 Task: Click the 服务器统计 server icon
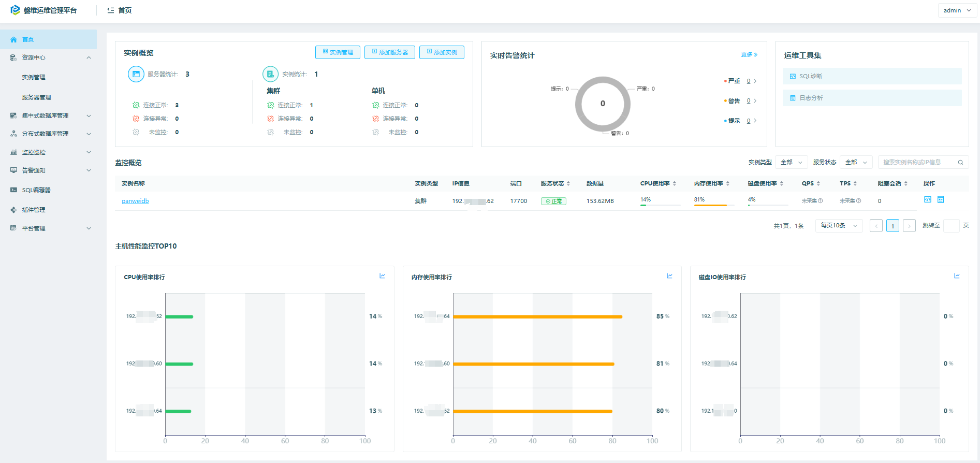point(136,74)
